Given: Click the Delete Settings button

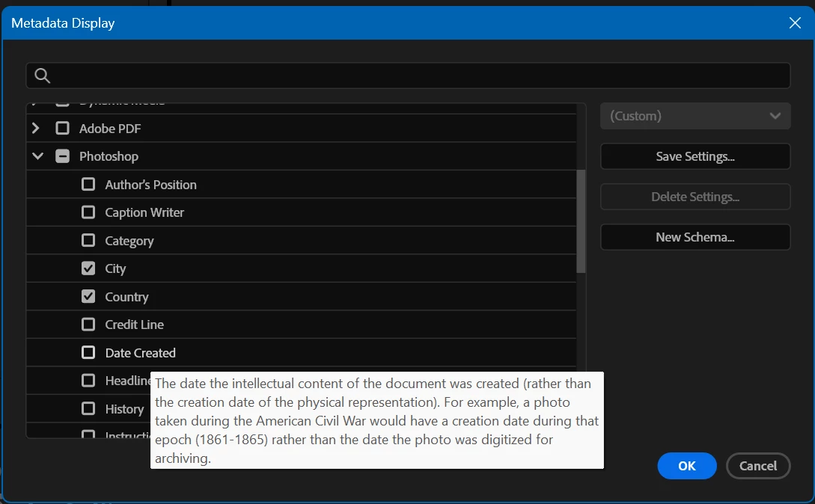Looking at the screenshot, I should pyautogui.click(x=695, y=197).
